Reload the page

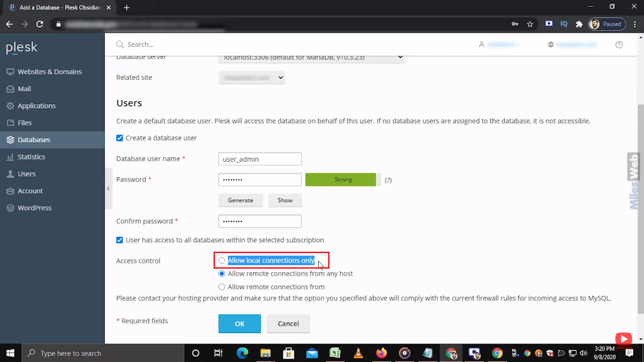[x=40, y=24]
